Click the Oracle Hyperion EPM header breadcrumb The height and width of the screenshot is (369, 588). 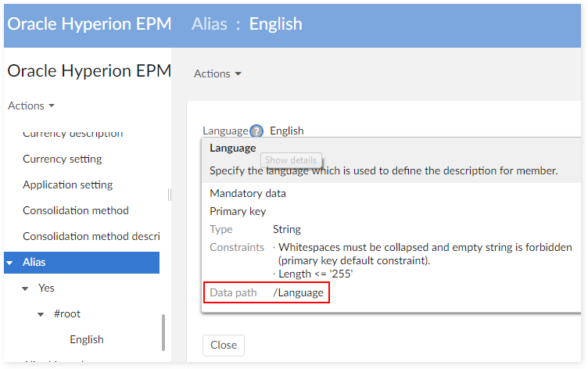89,24
